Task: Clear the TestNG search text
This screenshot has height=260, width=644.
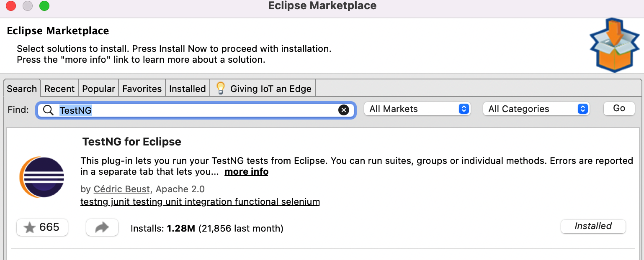Action: (x=343, y=110)
